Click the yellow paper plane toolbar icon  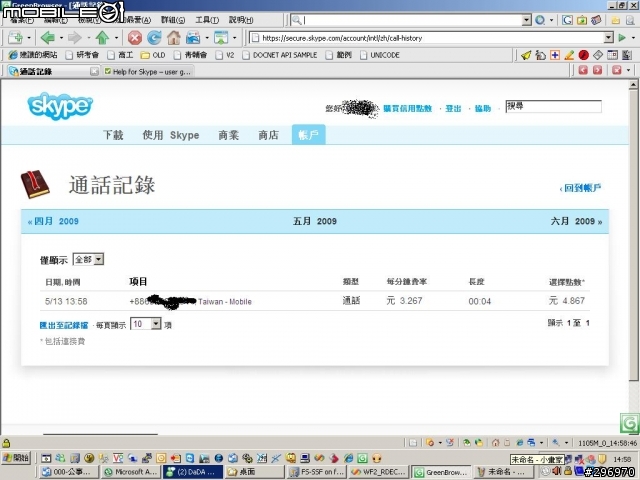click(x=526, y=55)
